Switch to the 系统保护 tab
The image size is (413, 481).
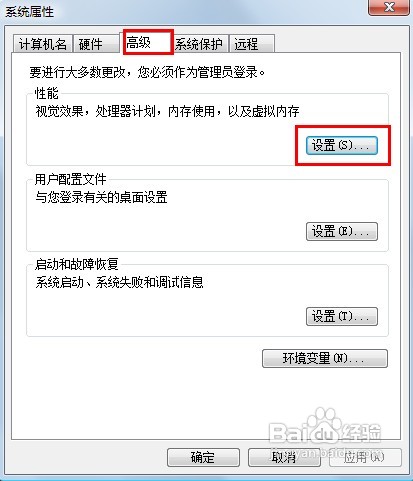tap(201, 44)
